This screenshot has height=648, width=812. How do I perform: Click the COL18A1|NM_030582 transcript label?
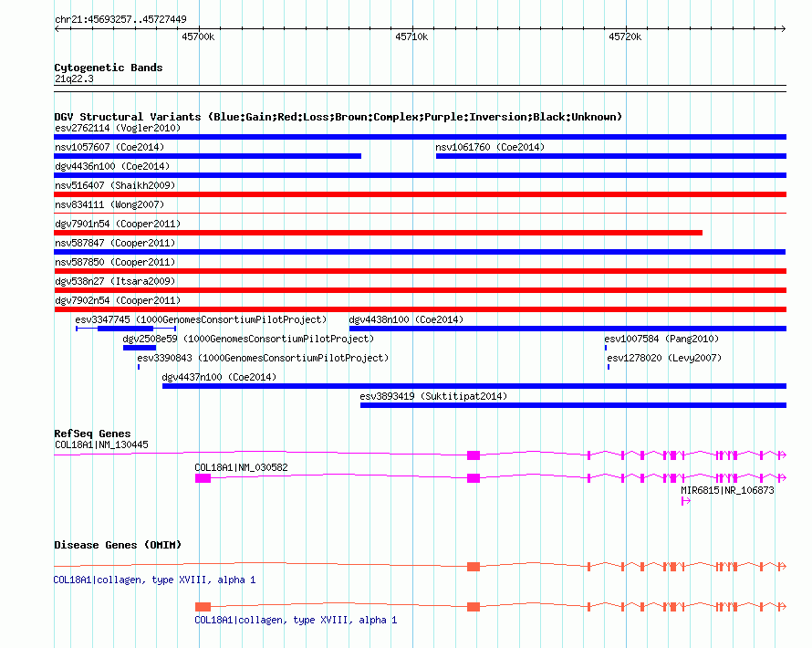coord(242,467)
